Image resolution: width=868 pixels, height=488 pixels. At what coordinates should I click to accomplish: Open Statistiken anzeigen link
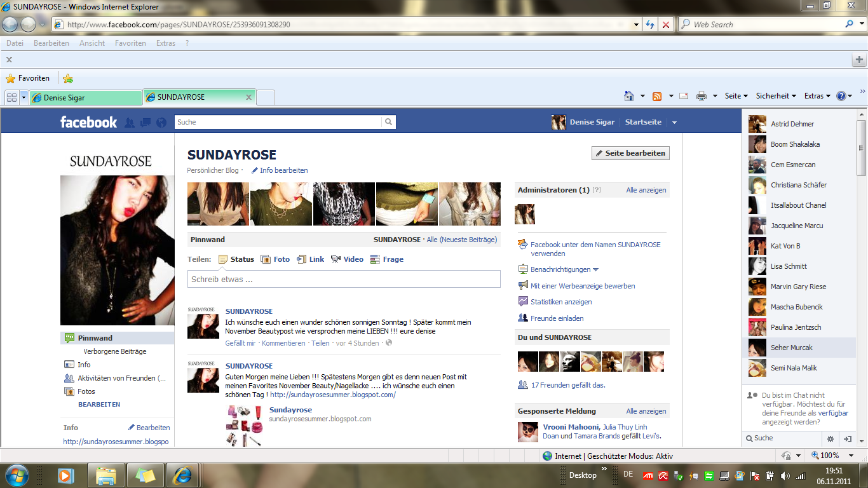click(x=561, y=302)
